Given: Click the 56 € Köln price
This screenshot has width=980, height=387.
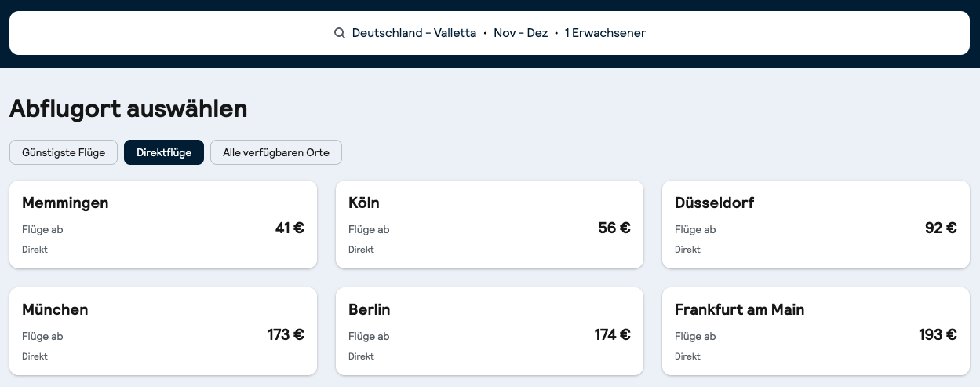Looking at the screenshot, I should (x=614, y=228).
